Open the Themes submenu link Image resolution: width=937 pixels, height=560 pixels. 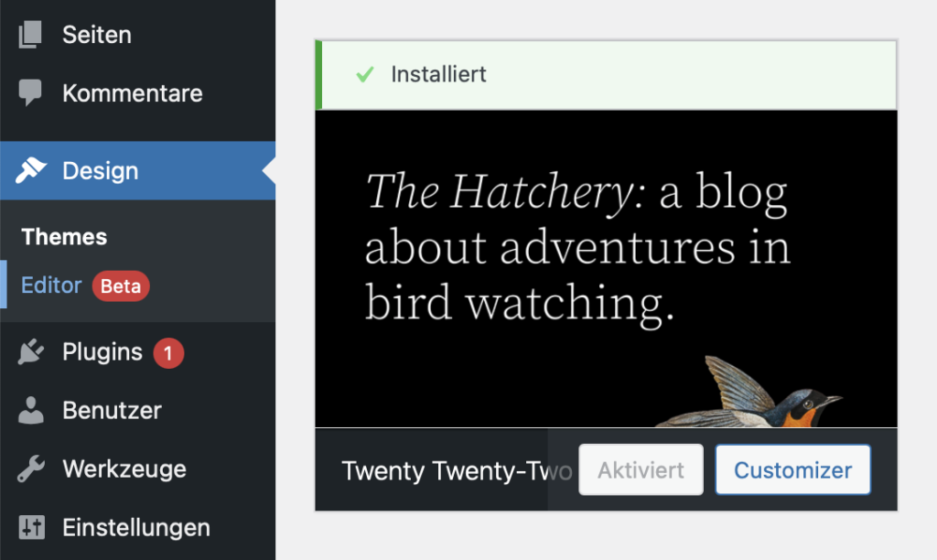coord(64,237)
